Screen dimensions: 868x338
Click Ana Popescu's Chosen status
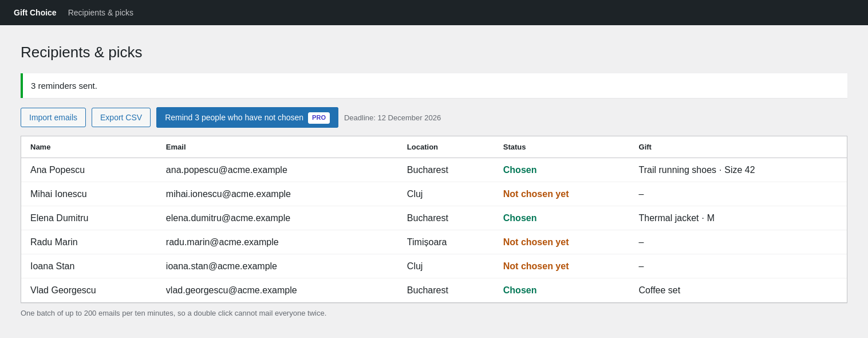520,170
